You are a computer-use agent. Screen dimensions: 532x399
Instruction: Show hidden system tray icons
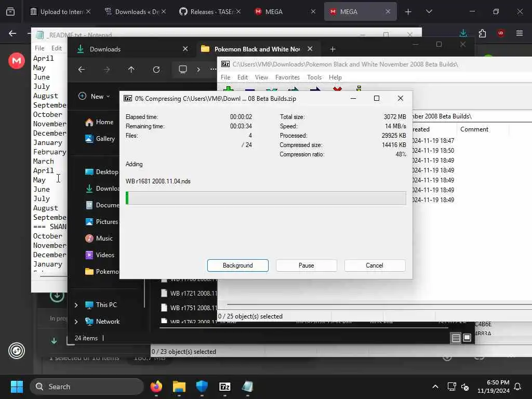pyautogui.click(x=435, y=387)
